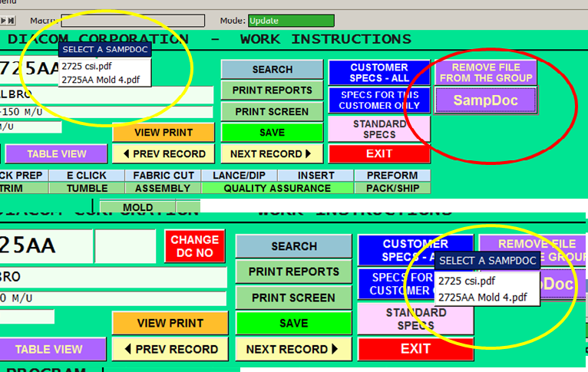Switch to the MOLD tab
The width and height of the screenshot is (588, 372).
[137, 207]
